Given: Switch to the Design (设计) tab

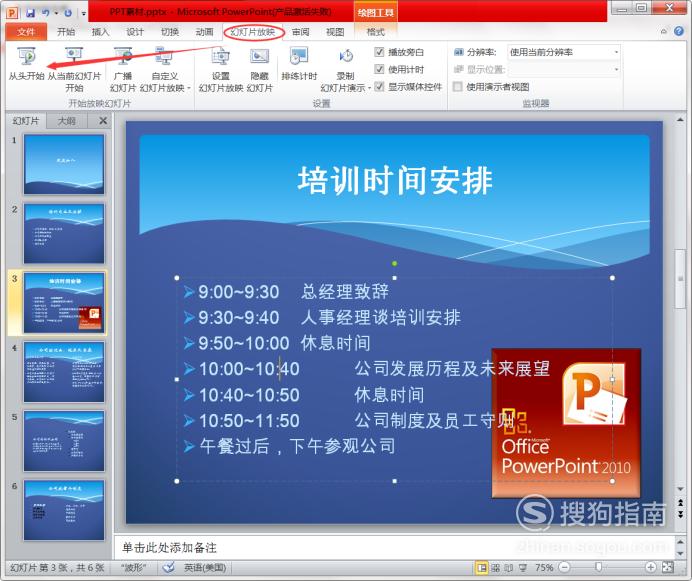Looking at the screenshot, I should (135, 32).
